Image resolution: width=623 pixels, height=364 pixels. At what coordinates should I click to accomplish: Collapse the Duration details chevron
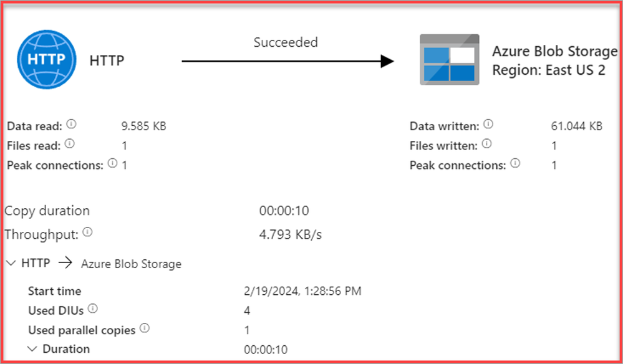click(32, 349)
